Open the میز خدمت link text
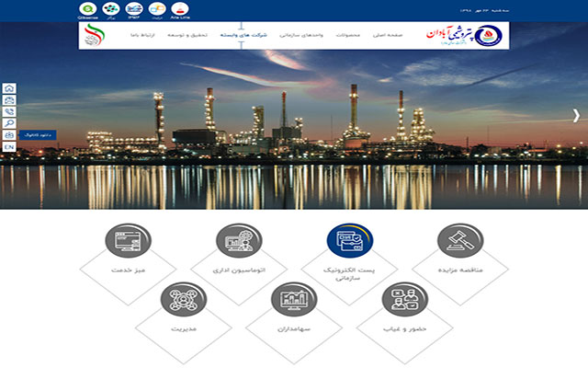 (x=129, y=270)
